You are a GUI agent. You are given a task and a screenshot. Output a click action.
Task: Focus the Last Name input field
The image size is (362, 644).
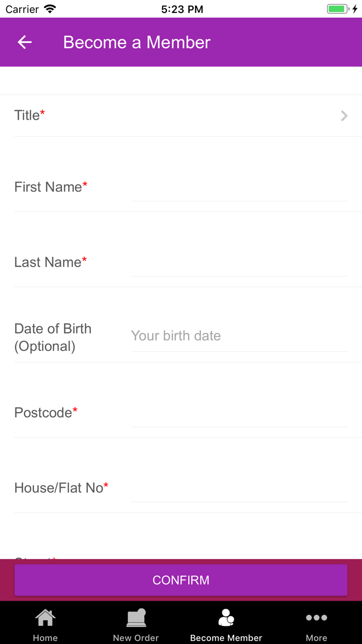[x=238, y=262]
